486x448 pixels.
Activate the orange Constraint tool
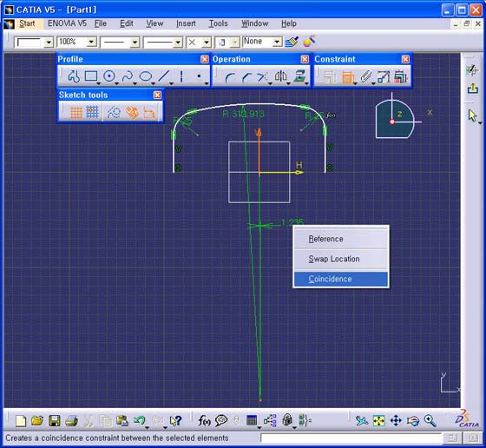click(x=348, y=77)
